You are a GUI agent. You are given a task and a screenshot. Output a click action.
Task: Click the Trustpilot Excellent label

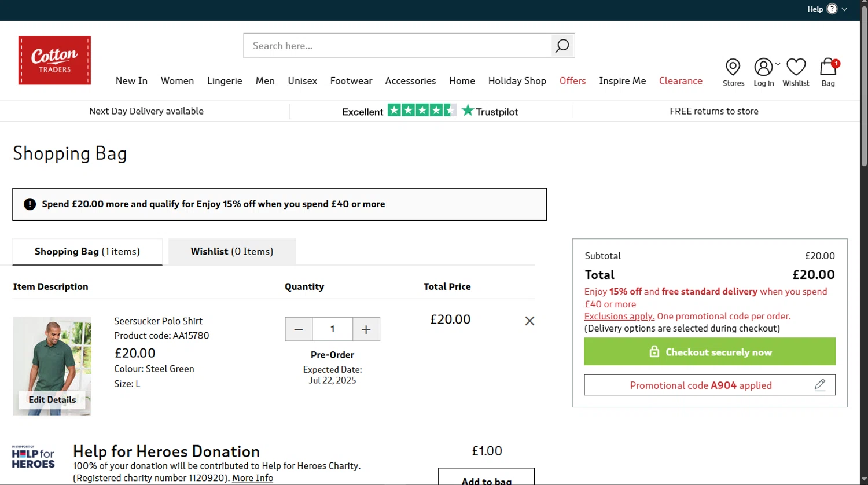pyautogui.click(x=362, y=112)
